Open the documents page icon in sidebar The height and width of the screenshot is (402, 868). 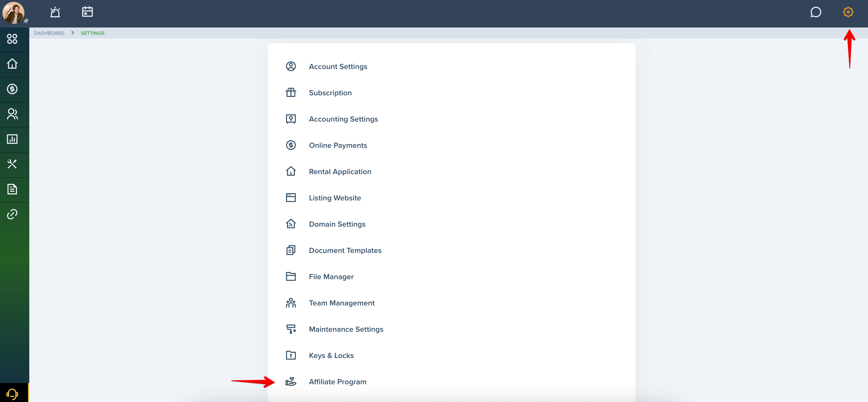12,189
